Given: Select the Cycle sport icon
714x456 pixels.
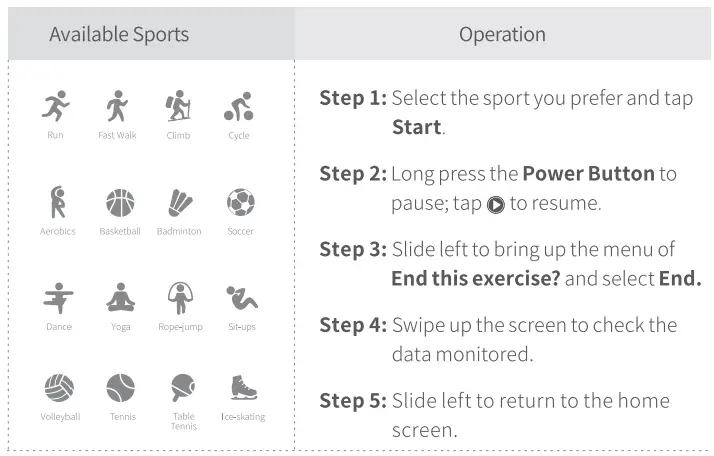Looking at the screenshot, I should [238, 106].
